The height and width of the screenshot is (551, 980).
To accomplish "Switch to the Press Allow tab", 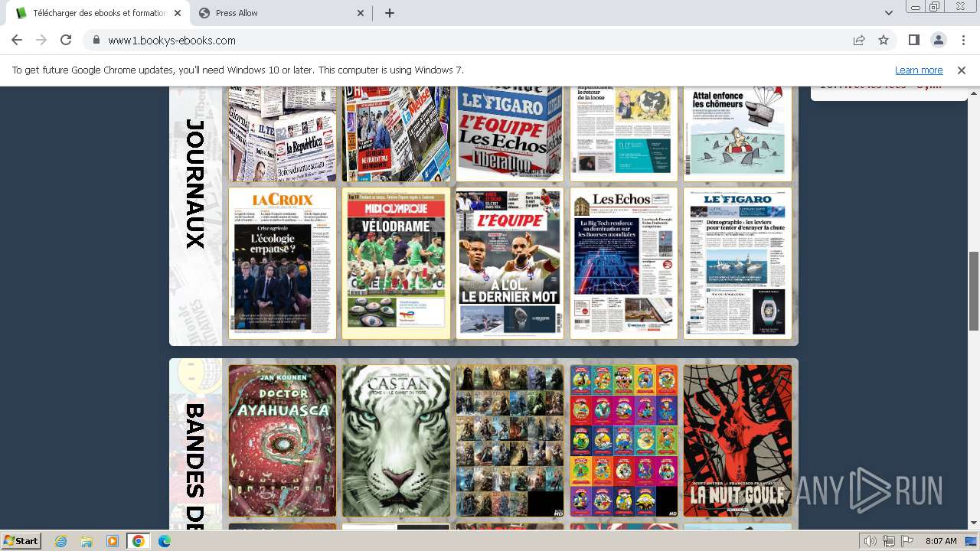I will (281, 13).
